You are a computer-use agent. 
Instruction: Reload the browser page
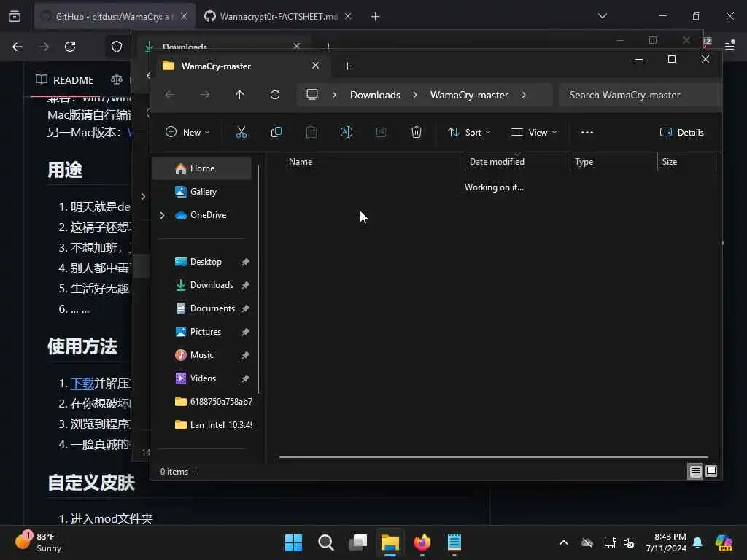pos(70,47)
